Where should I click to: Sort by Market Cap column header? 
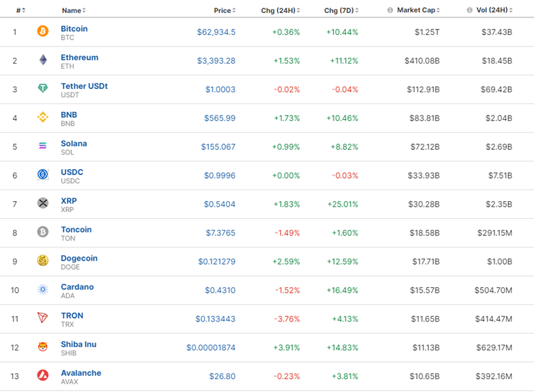pos(418,10)
